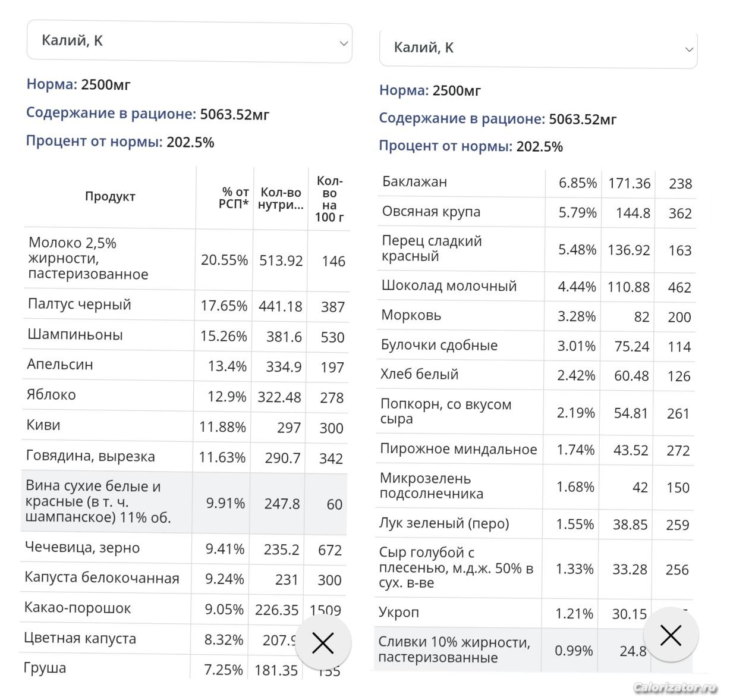Click the % от РСП* column header

(x=234, y=198)
